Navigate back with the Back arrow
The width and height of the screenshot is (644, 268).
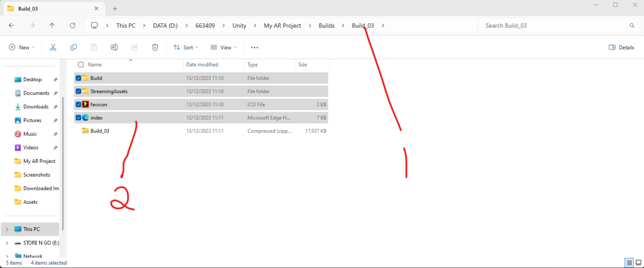click(x=12, y=25)
